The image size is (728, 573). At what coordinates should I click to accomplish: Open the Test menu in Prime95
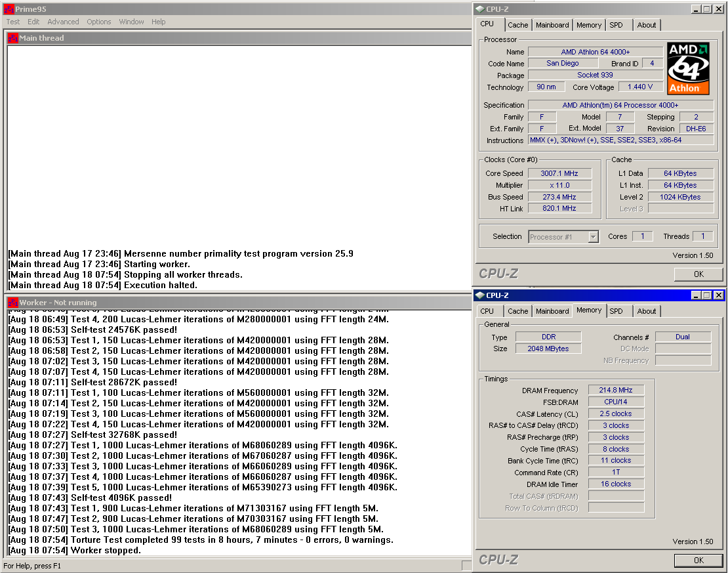tap(13, 22)
